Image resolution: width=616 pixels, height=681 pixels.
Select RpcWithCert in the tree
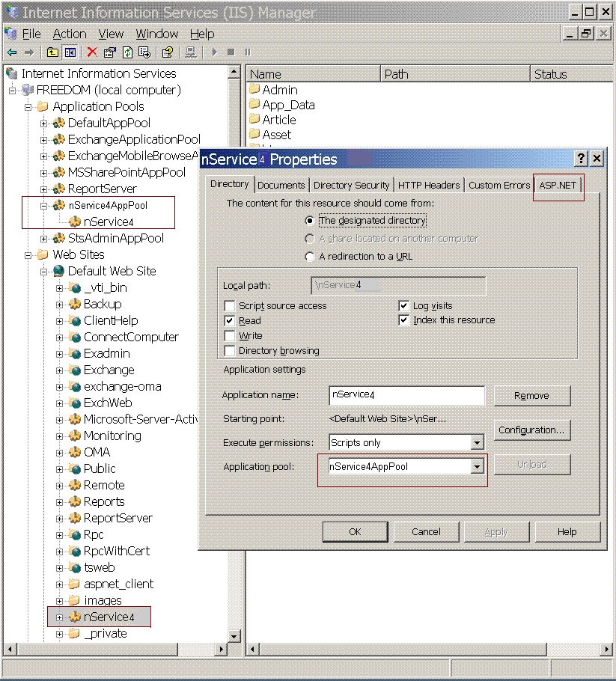click(117, 551)
